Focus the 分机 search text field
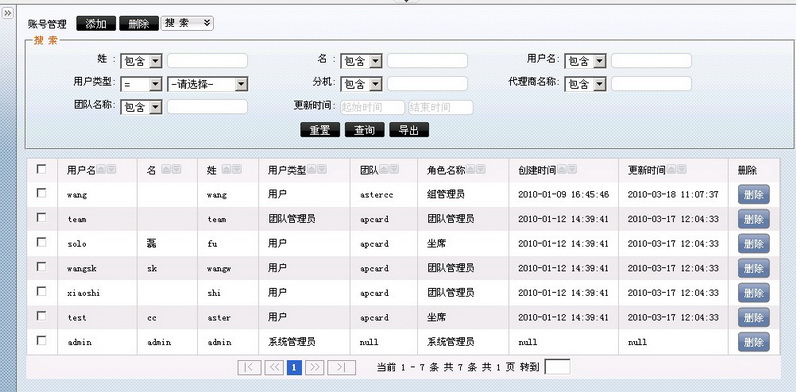The image size is (796, 392). pos(427,84)
